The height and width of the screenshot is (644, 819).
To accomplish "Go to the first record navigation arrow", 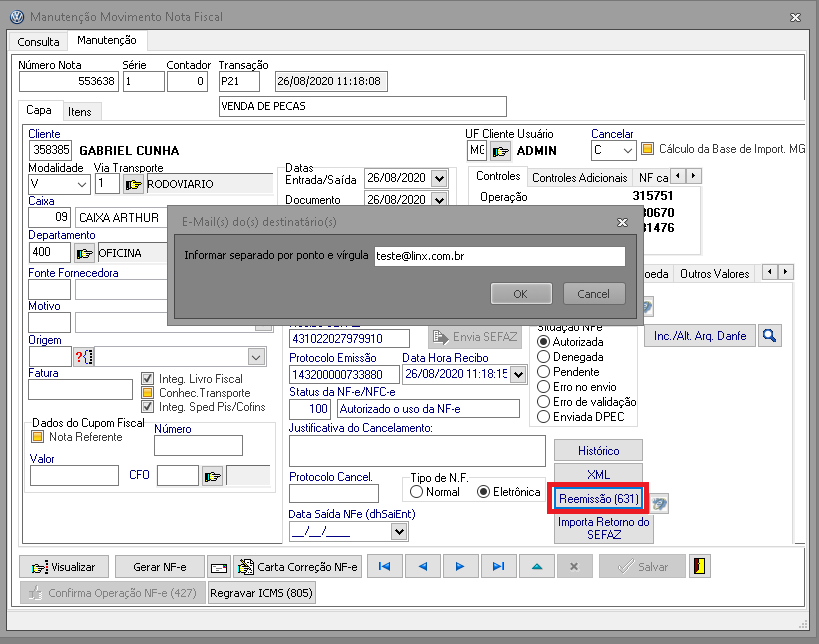I will (383, 566).
